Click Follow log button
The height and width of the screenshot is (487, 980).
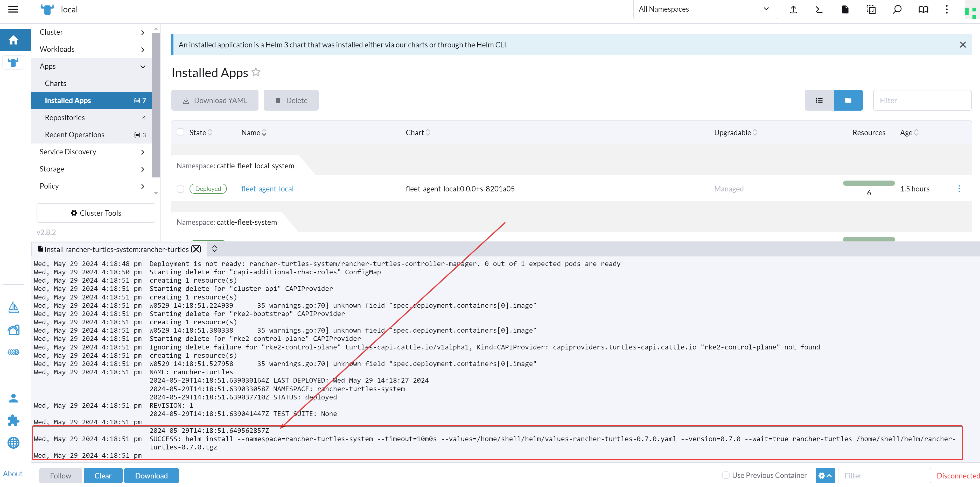pyautogui.click(x=60, y=476)
